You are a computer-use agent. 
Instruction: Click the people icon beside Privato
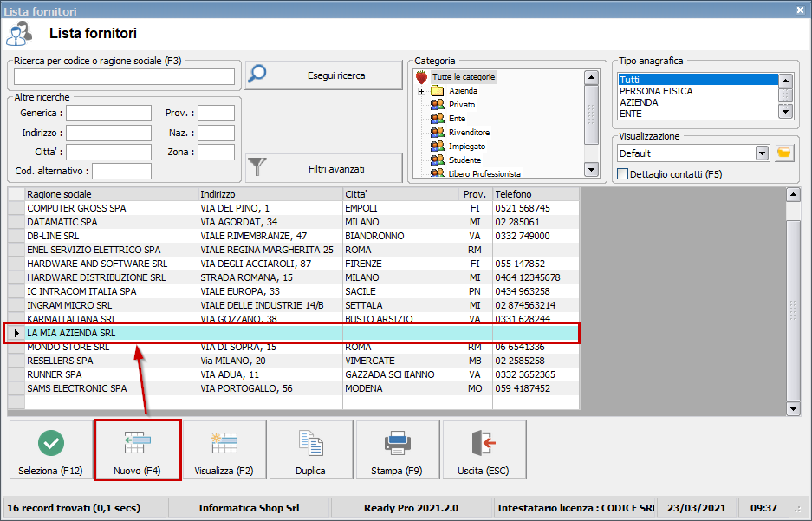438,105
